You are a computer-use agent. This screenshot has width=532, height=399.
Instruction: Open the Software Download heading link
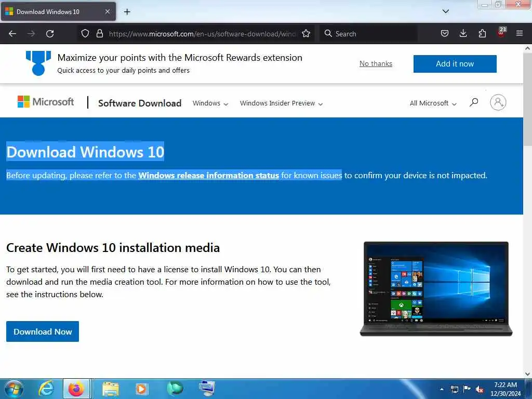140,103
